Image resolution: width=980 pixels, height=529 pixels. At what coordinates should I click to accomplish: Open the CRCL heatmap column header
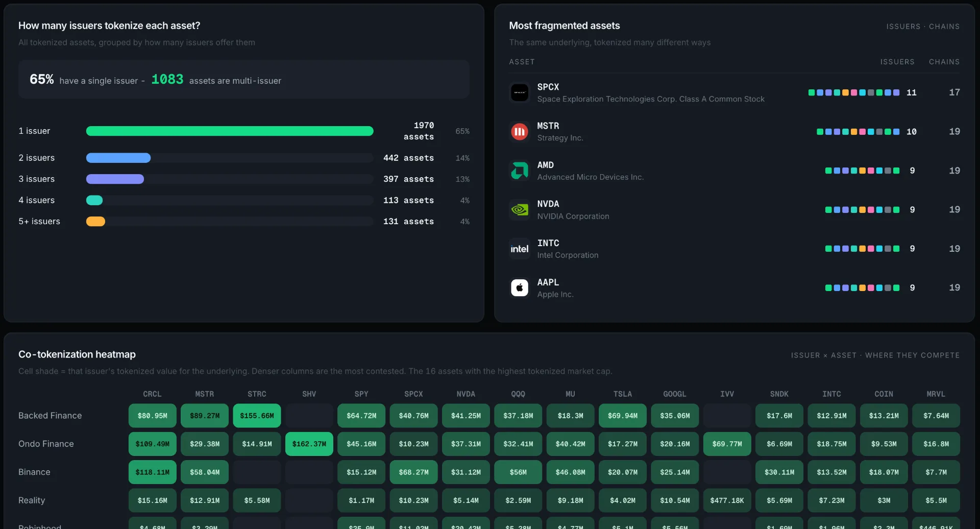pyautogui.click(x=152, y=394)
